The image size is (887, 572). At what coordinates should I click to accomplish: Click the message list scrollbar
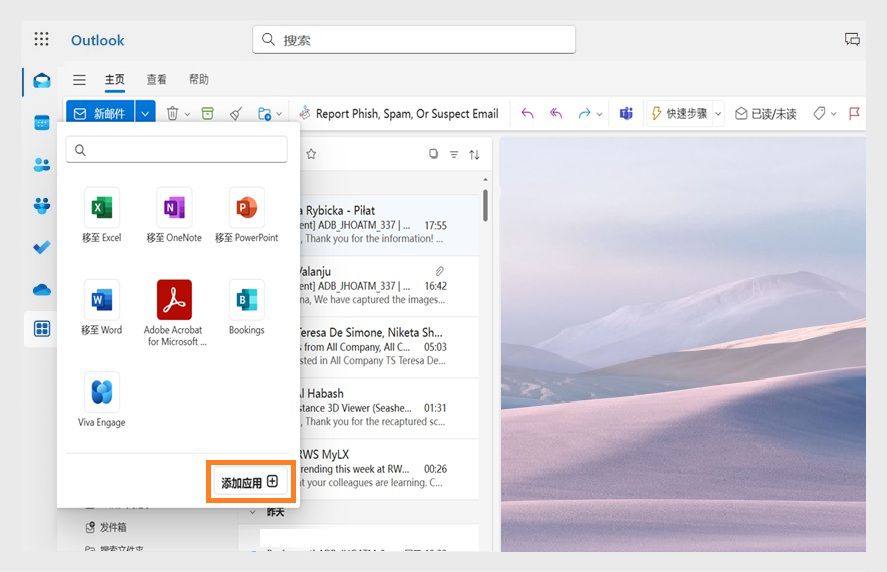(x=485, y=205)
